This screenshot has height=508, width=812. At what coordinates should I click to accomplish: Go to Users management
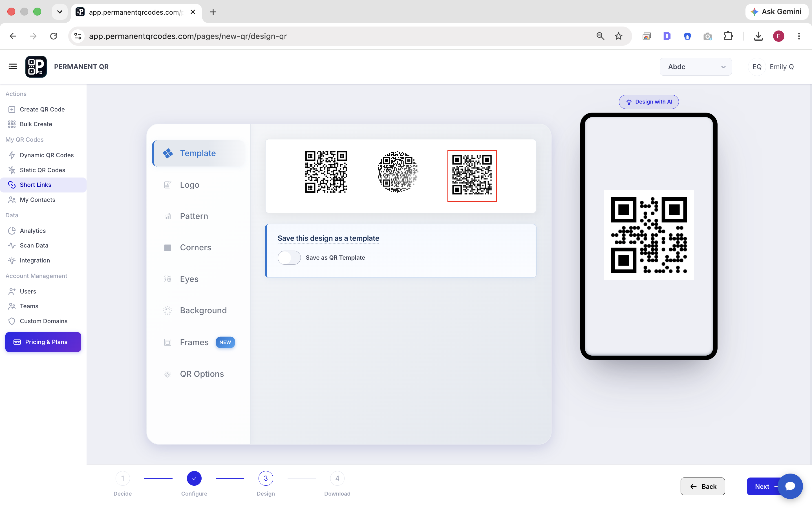pos(28,292)
